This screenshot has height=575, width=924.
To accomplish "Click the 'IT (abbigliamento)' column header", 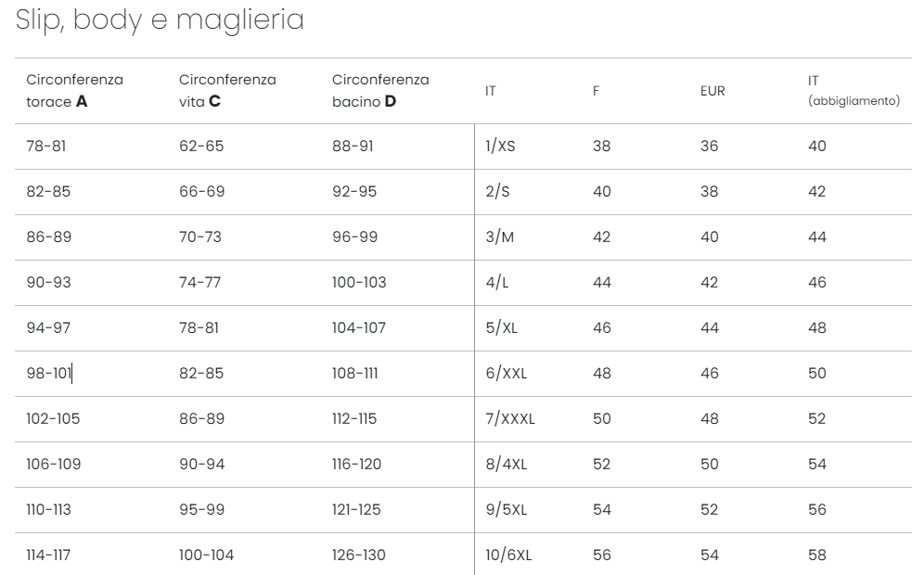I will click(853, 91).
